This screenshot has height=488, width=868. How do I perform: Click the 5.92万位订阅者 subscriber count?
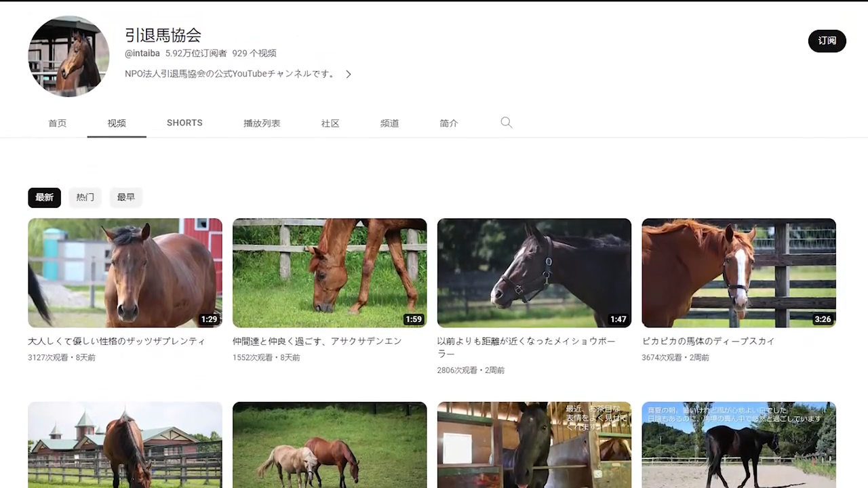pyautogui.click(x=196, y=53)
